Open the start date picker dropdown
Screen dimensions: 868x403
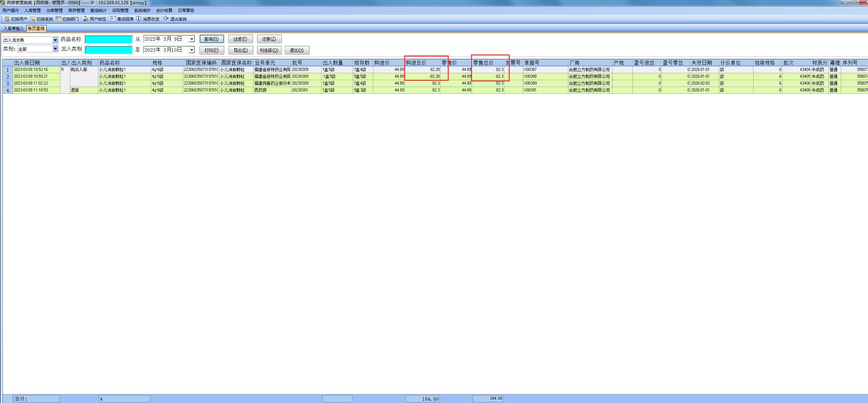tap(192, 39)
